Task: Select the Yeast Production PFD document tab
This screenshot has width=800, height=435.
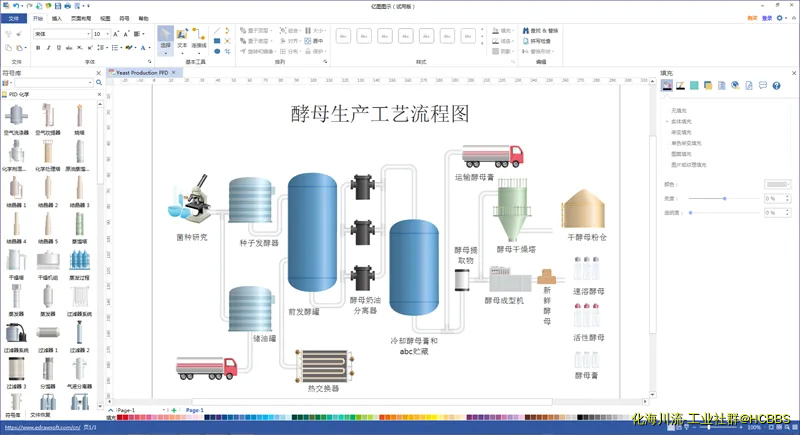Action: point(142,73)
